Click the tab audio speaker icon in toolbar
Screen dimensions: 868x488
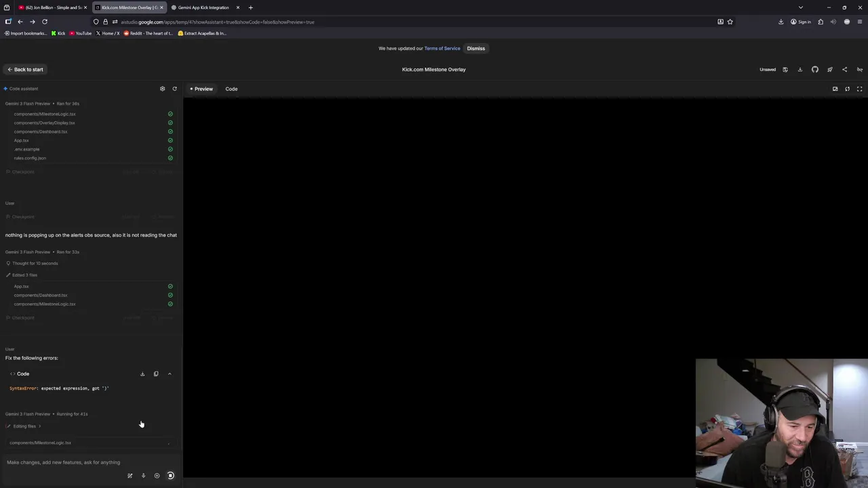click(833, 22)
